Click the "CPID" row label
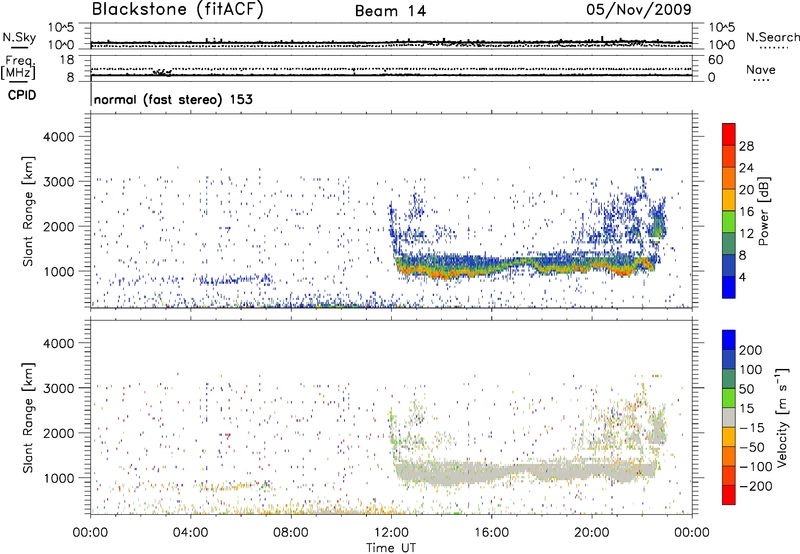The image size is (800, 554). 22,95
